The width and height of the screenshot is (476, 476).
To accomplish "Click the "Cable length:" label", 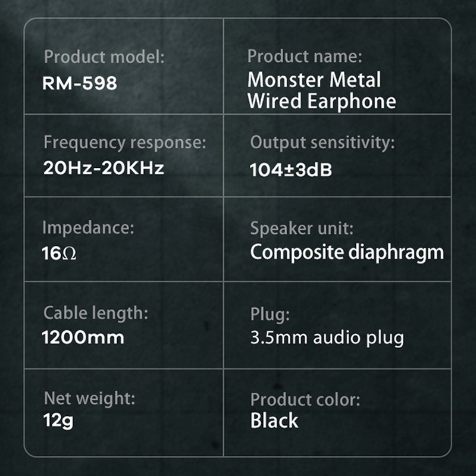I will [x=96, y=312].
